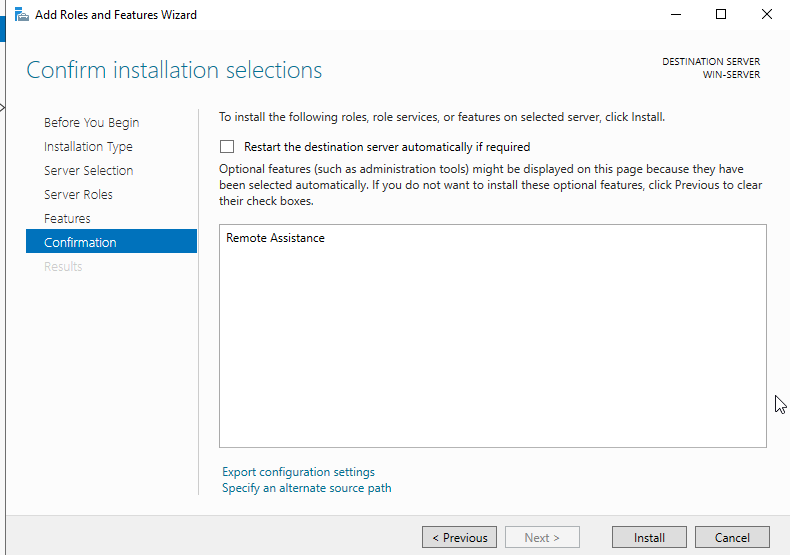Click the Cancel button
This screenshot has height=555, width=790.
(x=732, y=537)
